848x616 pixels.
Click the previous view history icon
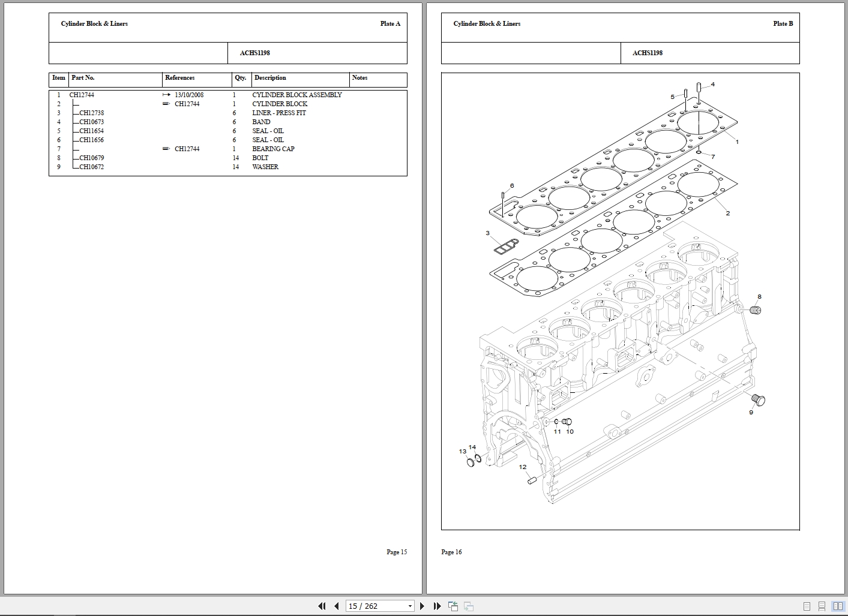pyautogui.click(x=453, y=606)
